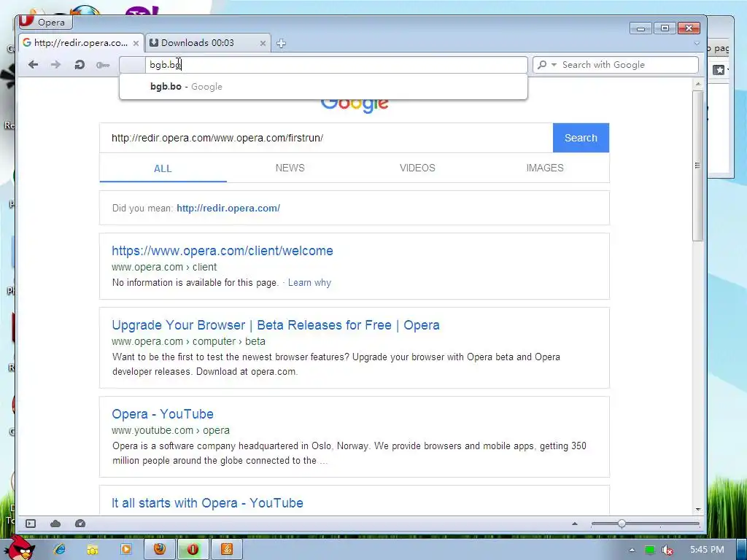747x560 pixels.
Task: Open the orange app taskbar icon
Action: (227, 550)
